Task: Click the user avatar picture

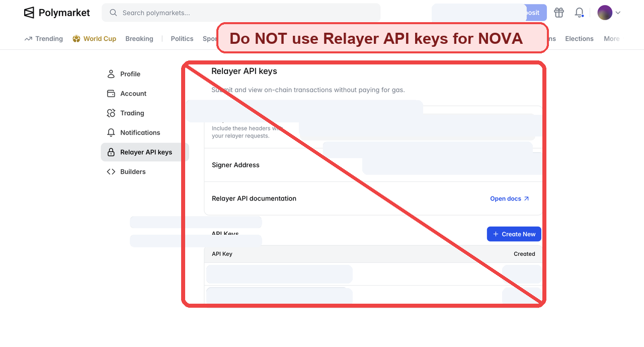Action: click(x=605, y=13)
